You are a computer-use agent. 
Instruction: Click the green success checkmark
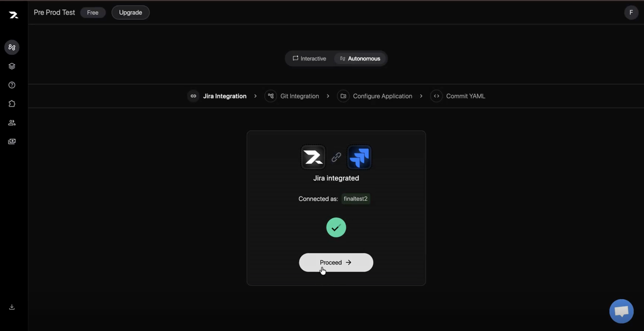coord(336,227)
